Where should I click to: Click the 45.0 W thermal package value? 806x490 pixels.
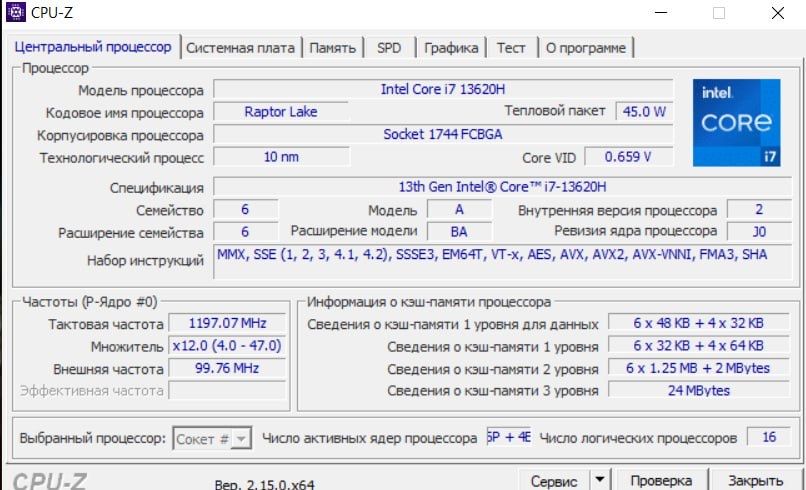coord(644,112)
